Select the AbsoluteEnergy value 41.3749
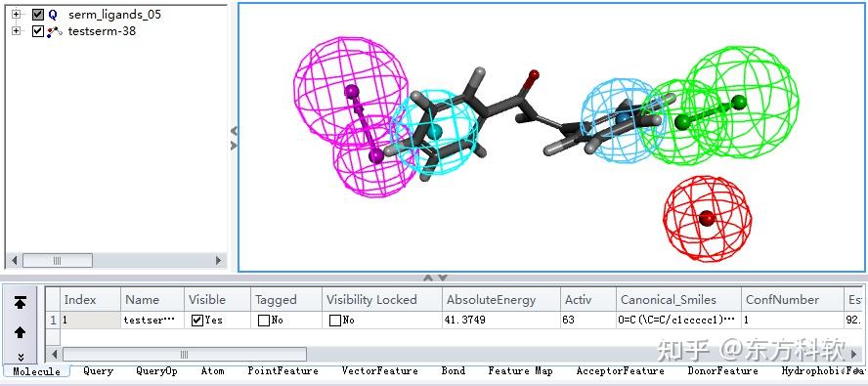Image resolution: width=868 pixels, height=386 pixels. point(501,321)
